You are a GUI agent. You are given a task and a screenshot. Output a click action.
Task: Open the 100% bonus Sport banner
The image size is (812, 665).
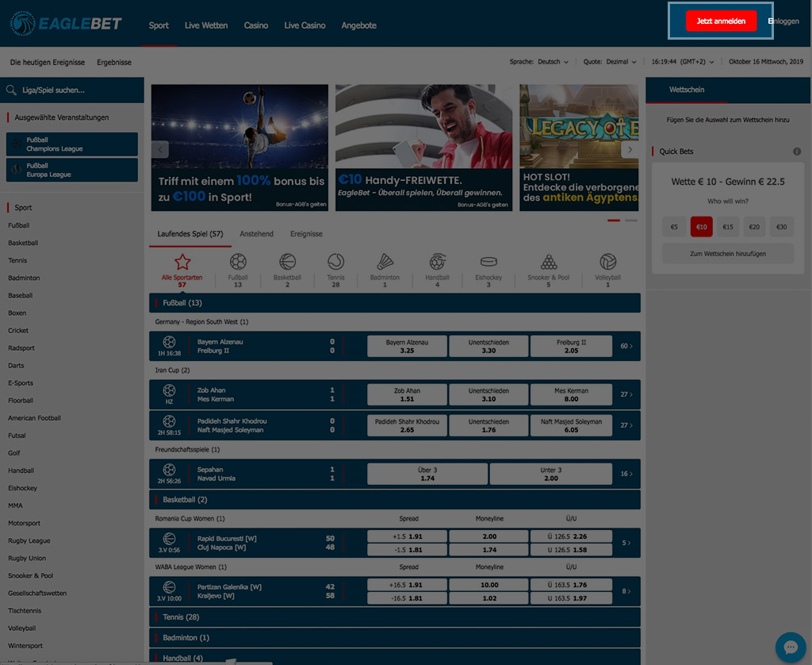(x=239, y=148)
